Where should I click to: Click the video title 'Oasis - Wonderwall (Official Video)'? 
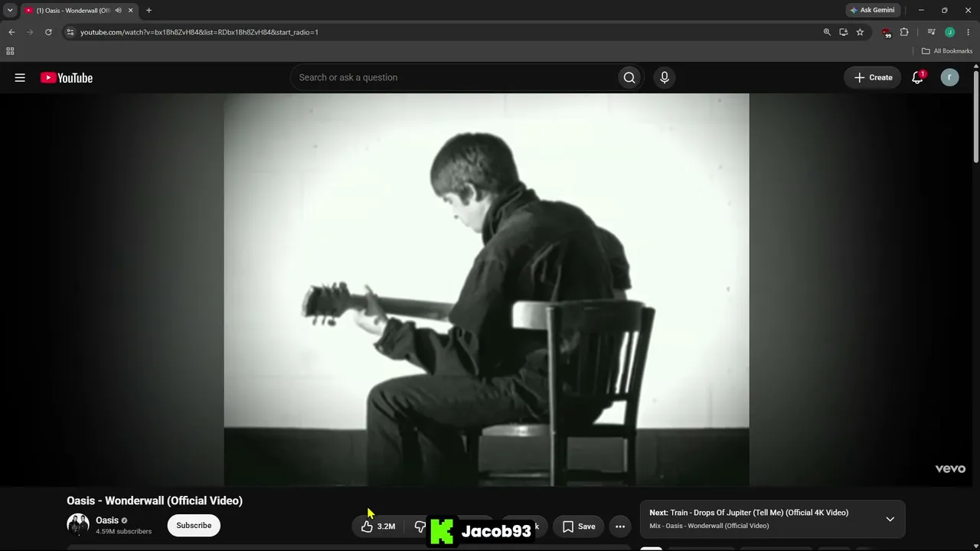point(155,500)
